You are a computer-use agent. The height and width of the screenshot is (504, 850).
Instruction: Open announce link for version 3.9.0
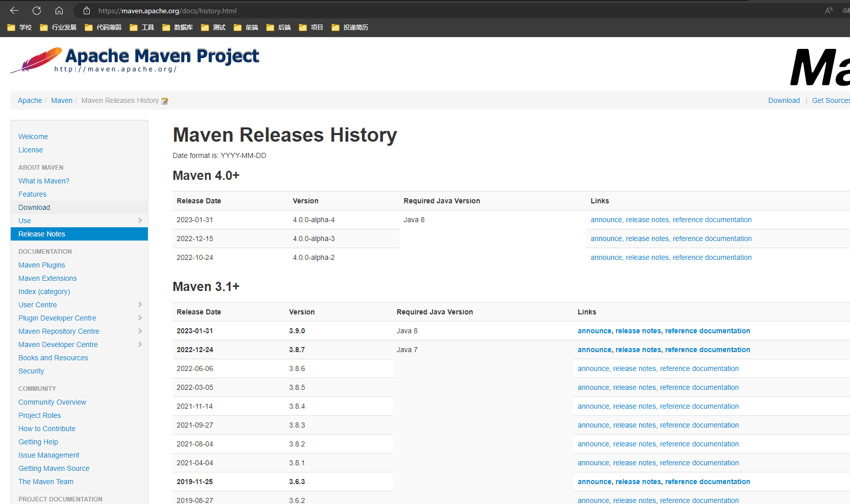(x=595, y=331)
